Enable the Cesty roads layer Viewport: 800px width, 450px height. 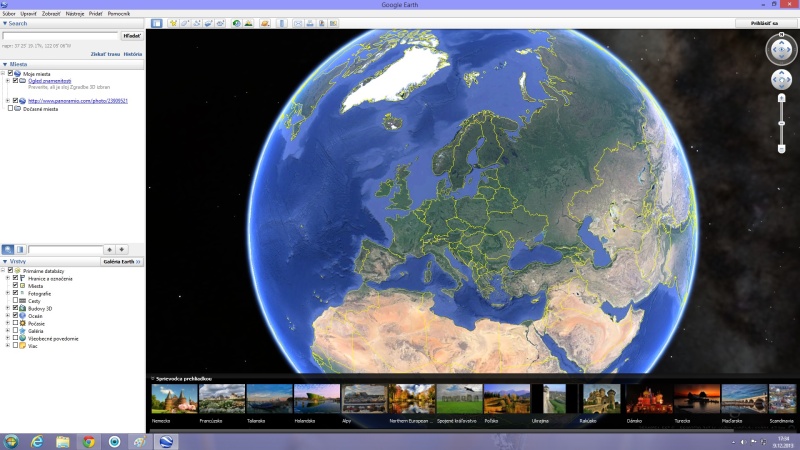tap(15, 301)
